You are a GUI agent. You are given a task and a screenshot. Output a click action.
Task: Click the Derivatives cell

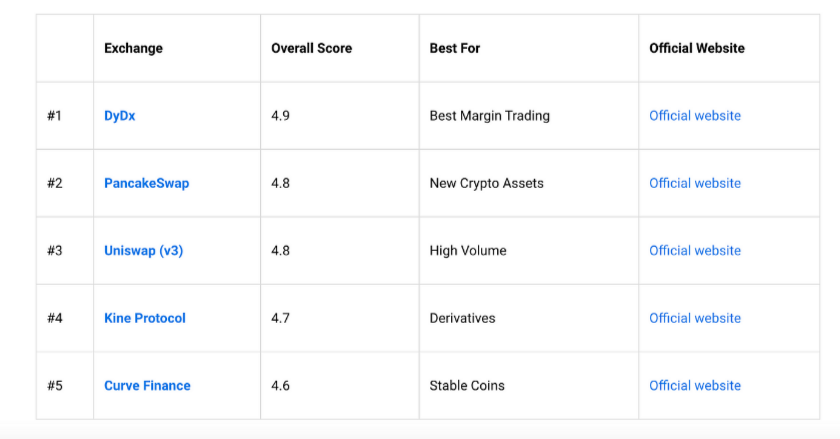pyautogui.click(x=463, y=318)
